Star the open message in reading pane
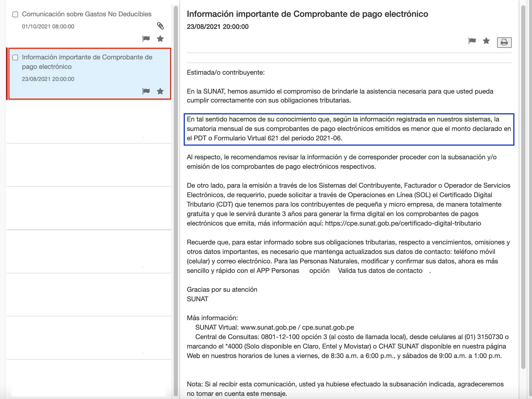532x399 pixels. tap(486, 41)
